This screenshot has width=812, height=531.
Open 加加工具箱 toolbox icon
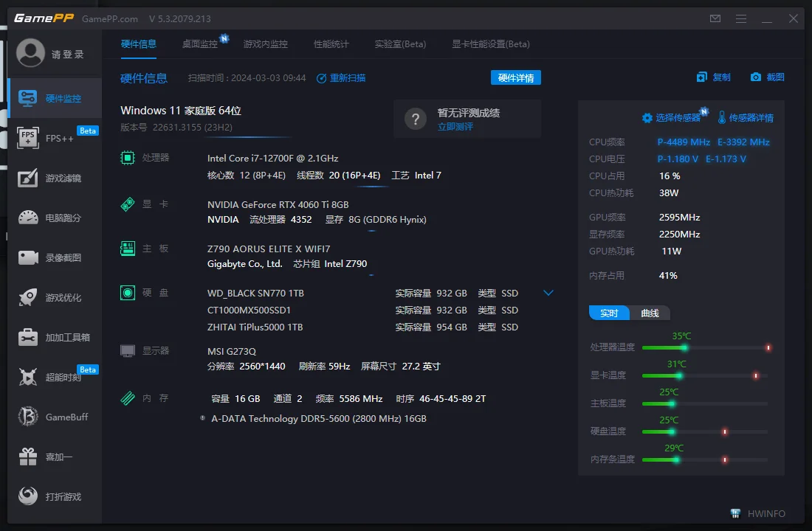pyautogui.click(x=28, y=338)
